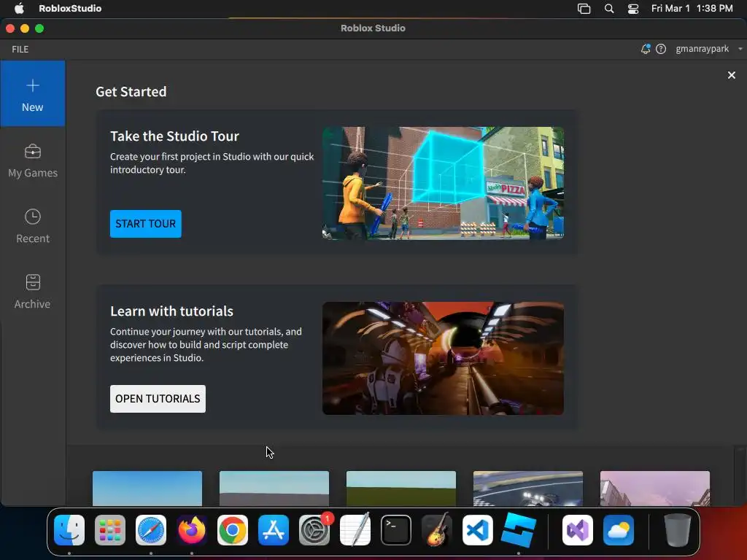The width and height of the screenshot is (747, 560).
Task: Open System Settings from the dock
Action: pyautogui.click(x=314, y=530)
